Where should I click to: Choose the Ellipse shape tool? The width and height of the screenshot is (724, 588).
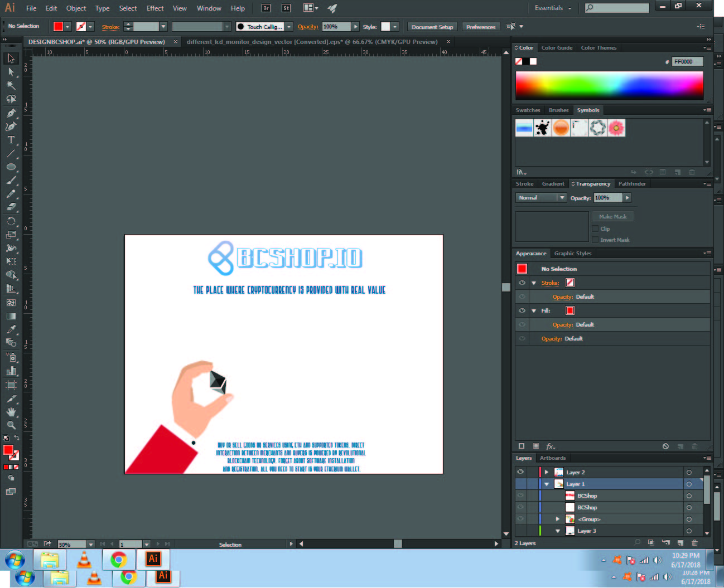(x=11, y=167)
